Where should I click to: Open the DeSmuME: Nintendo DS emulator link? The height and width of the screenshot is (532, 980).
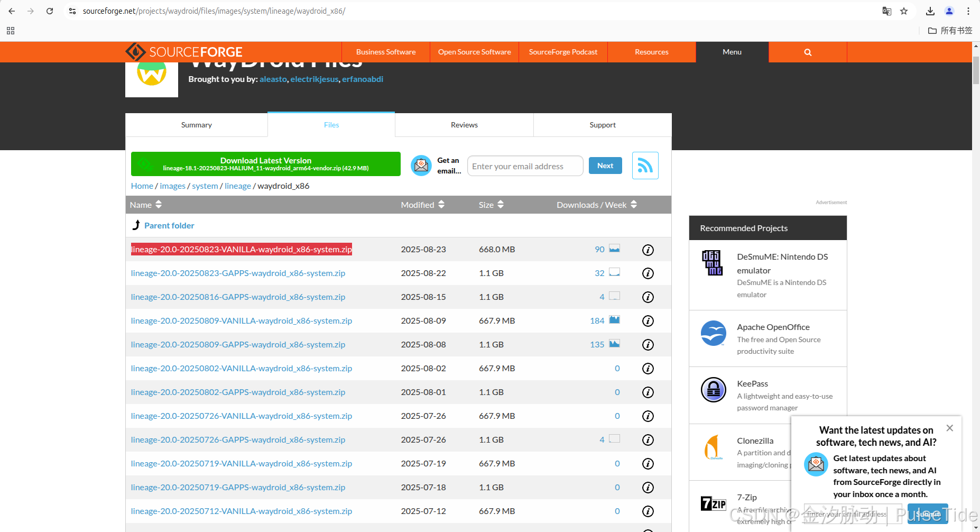click(x=782, y=263)
